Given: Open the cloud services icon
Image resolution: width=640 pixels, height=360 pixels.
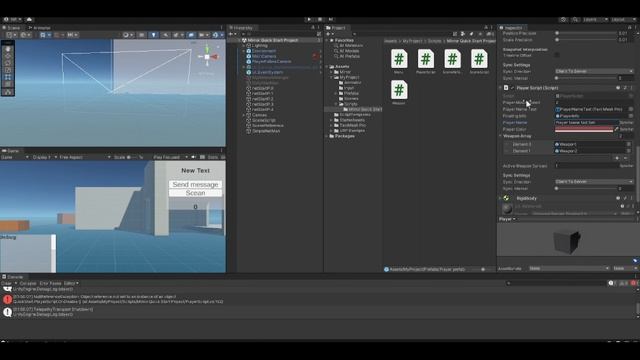Looking at the screenshot, I should pyautogui.click(x=29, y=19).
